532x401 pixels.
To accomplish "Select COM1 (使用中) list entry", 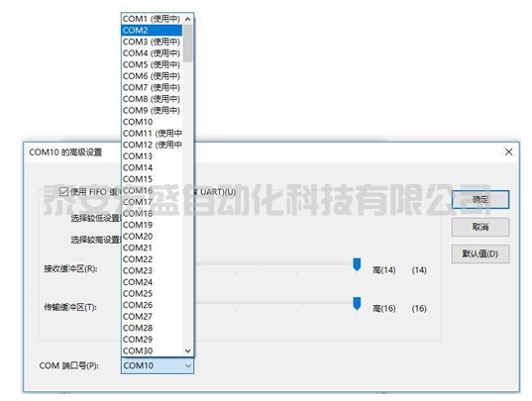I will click(152, 19).
